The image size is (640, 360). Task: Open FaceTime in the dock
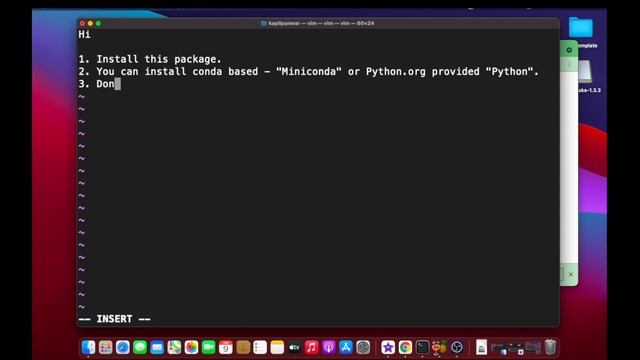(209, 347)
